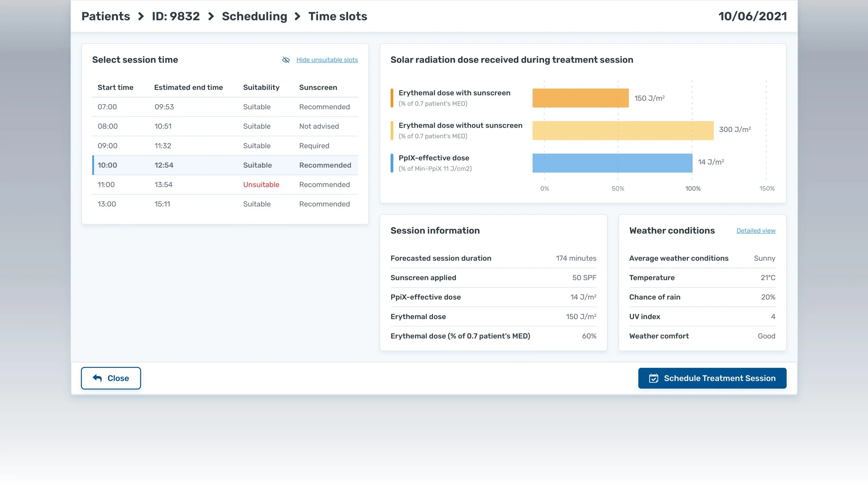
Task: Click Hide unsuitable slots link
Action: pyautogui.click(x=327, y=60)
